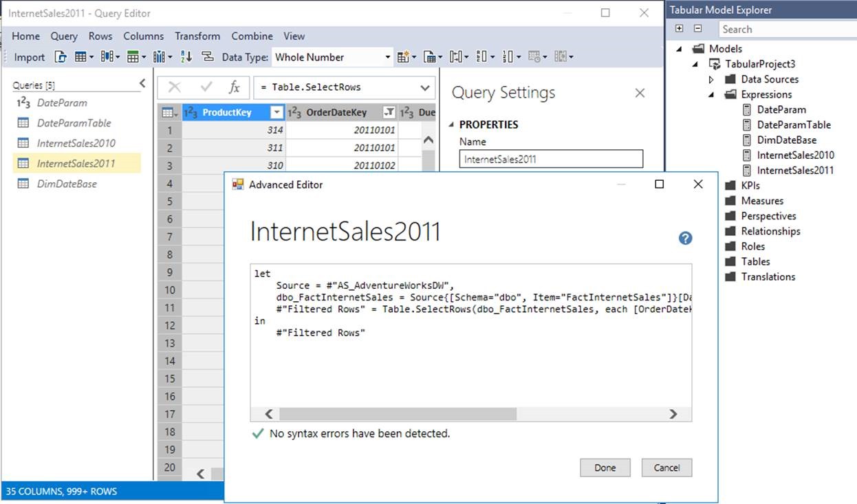Select the InternetSales2011 query in Queries list

click(x=77, y=164)
